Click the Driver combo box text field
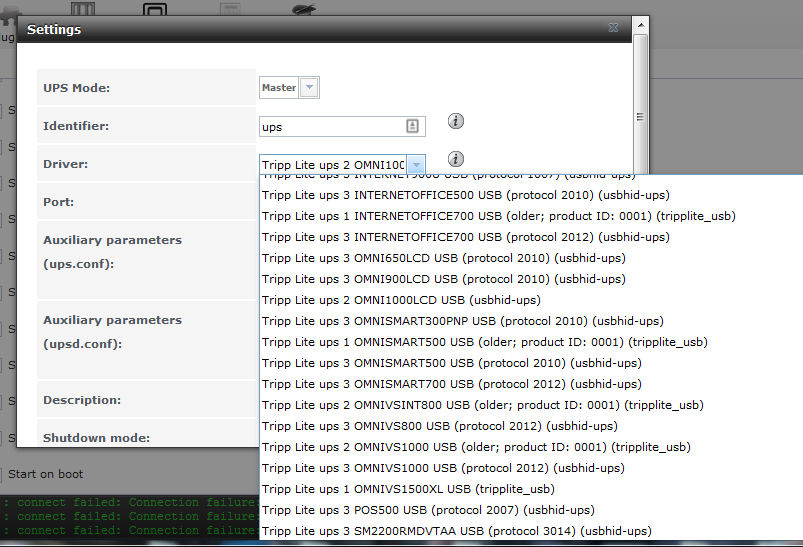The height and width of the screenshot is (547, 803). 333,165
